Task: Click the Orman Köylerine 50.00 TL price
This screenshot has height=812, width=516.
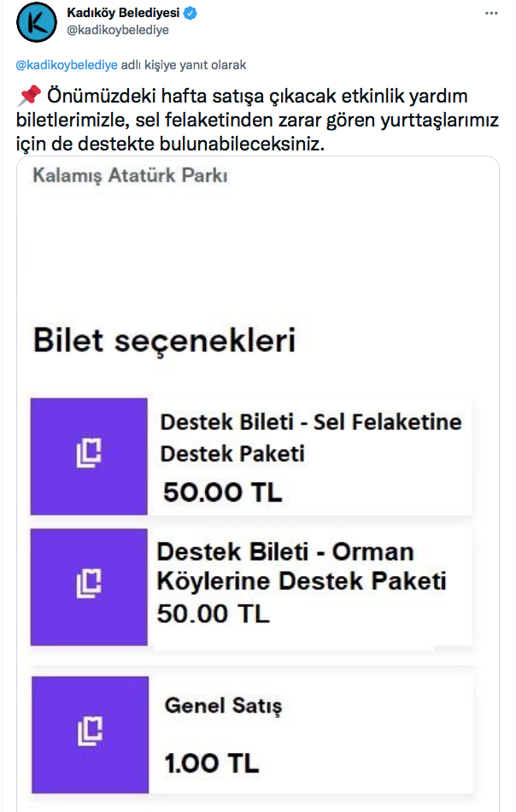Action: pyautogui.click(x=214, y=615)
